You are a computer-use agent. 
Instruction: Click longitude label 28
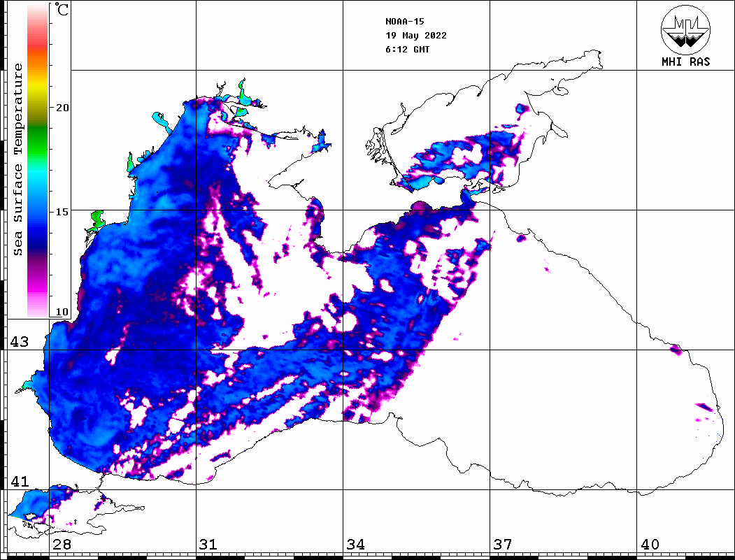click(x=62, y=545)
